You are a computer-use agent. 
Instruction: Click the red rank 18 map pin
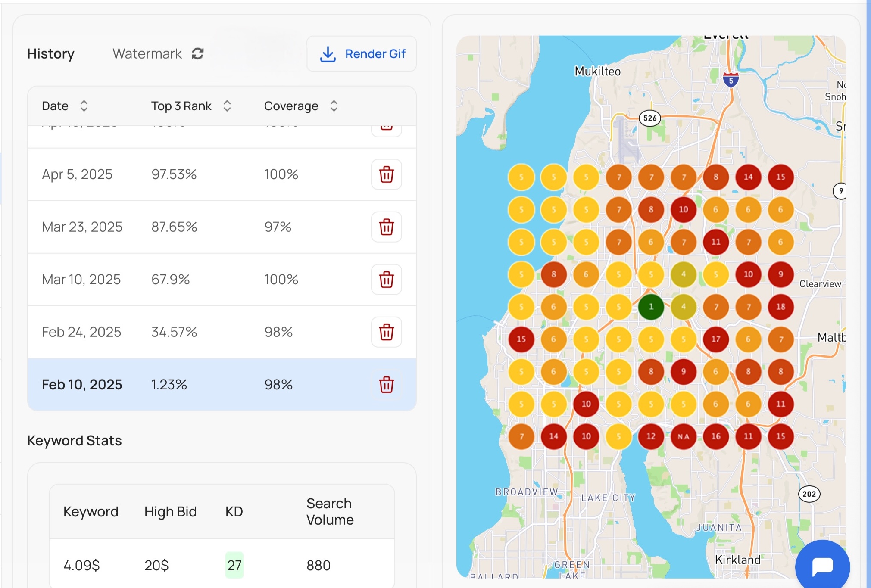[780, 307]
